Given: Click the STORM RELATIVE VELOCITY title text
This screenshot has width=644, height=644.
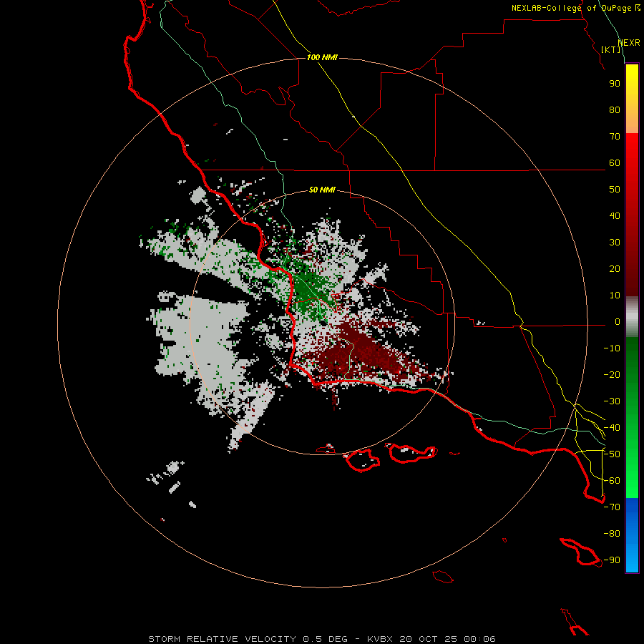Looking at the screenshot, I should coord(223,639).
